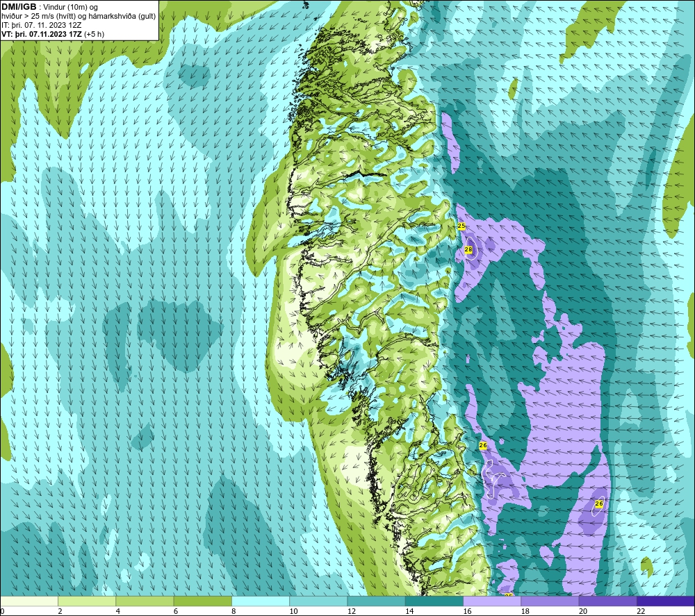Click the yellow max gust label 25
Viewport: 695px width, 616px height.
click(x=461, y=226)
